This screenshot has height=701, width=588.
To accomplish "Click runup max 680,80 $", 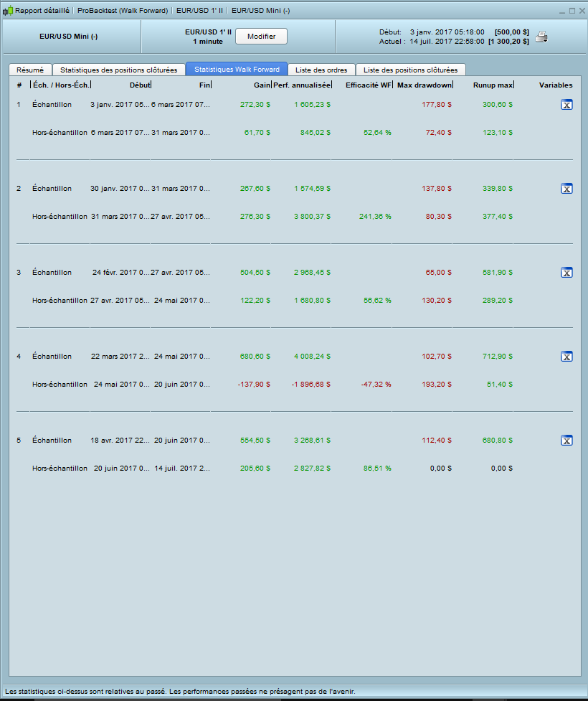I will coord(498,441).
